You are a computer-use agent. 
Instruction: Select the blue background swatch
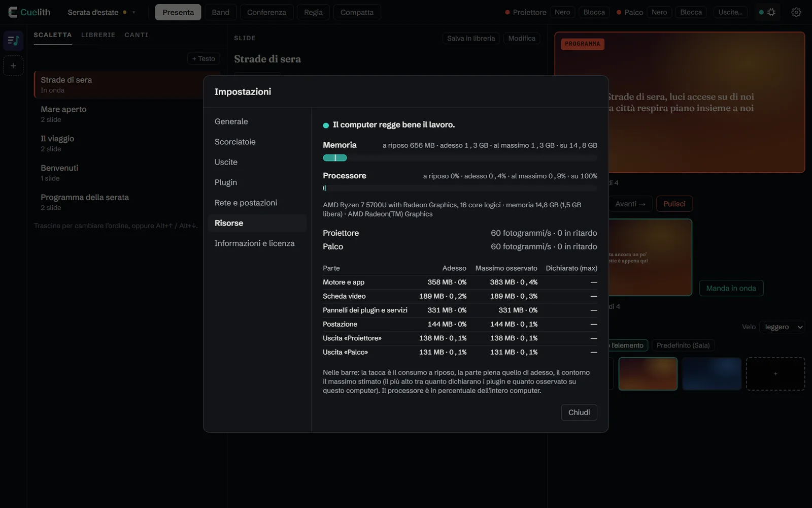pos(712,374)
